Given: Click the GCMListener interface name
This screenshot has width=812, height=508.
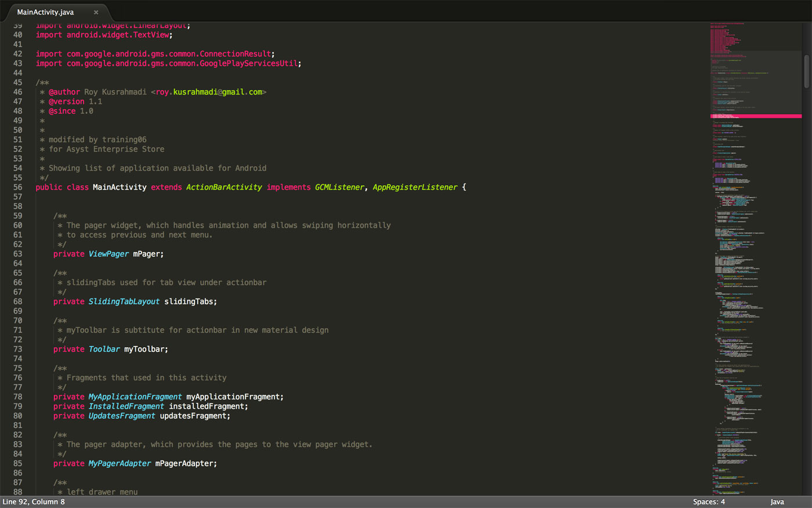Looking at the screenshot, I should pyautogui.click(x=339, y=187).
